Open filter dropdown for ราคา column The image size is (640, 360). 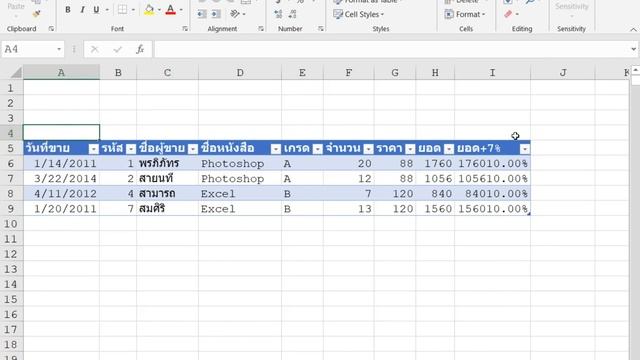pyautogui.click(x=410, y=149)
